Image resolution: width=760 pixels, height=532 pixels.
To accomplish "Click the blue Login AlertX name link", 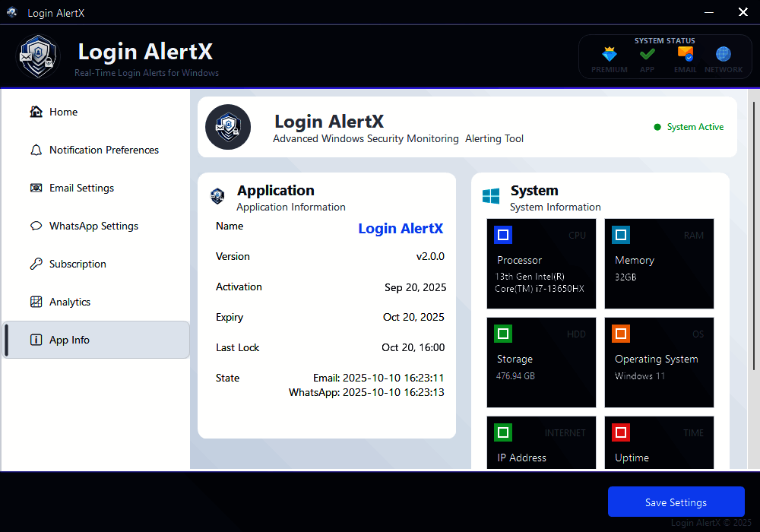I will (x=401, y=229).
